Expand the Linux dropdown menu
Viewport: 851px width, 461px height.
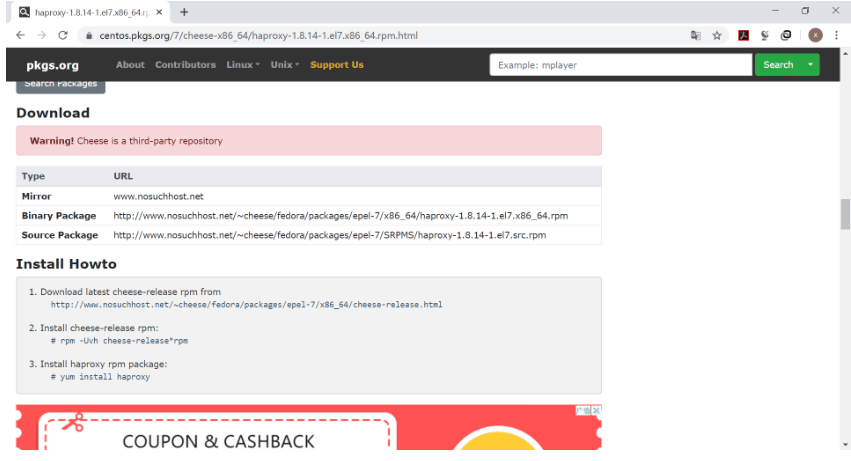tap(243, 65)
